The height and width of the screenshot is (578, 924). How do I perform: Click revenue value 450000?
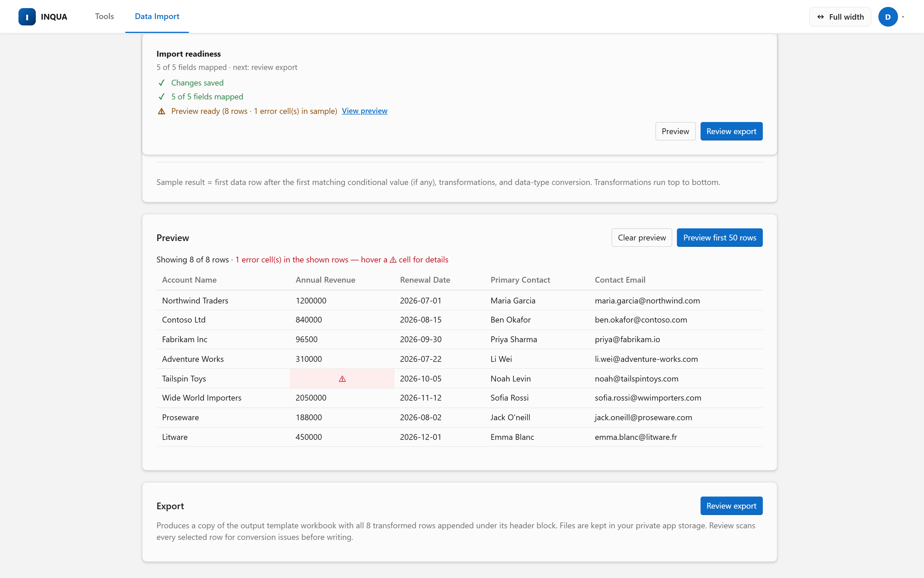[308, 437]
